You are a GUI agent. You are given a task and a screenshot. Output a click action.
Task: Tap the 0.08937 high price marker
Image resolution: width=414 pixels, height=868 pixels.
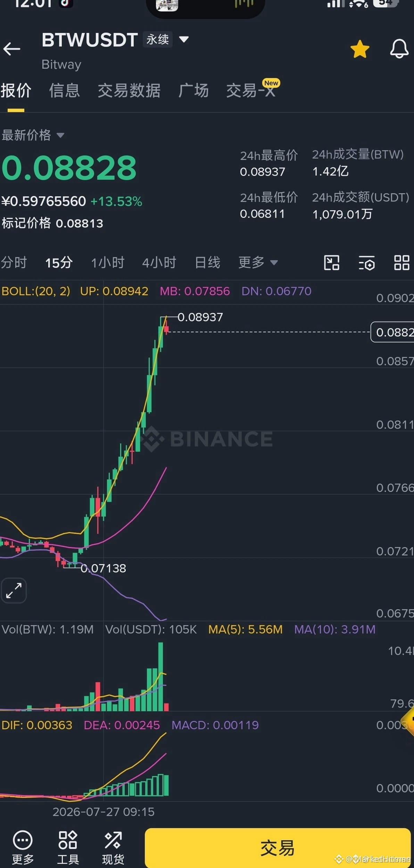click(x=200, y=317)
